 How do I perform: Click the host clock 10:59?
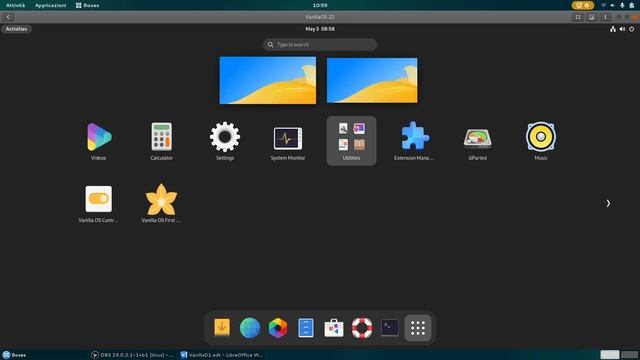click(320, 5)
